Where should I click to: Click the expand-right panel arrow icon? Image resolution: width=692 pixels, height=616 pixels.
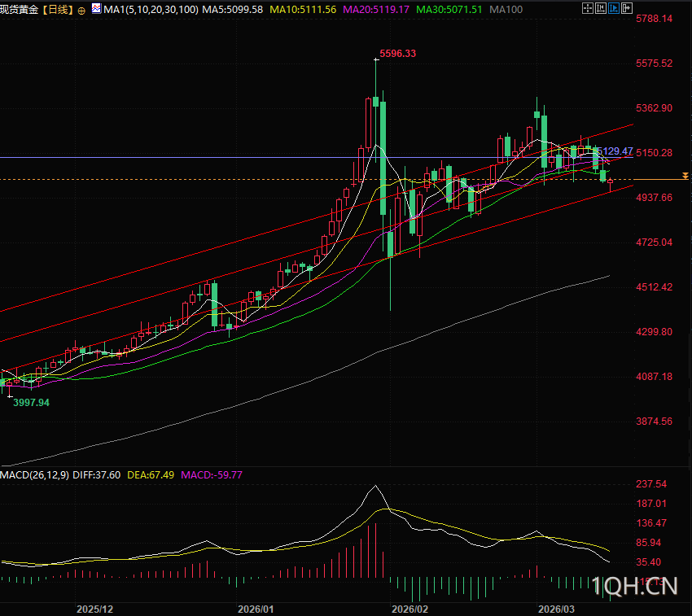click(x=627, y=8)
